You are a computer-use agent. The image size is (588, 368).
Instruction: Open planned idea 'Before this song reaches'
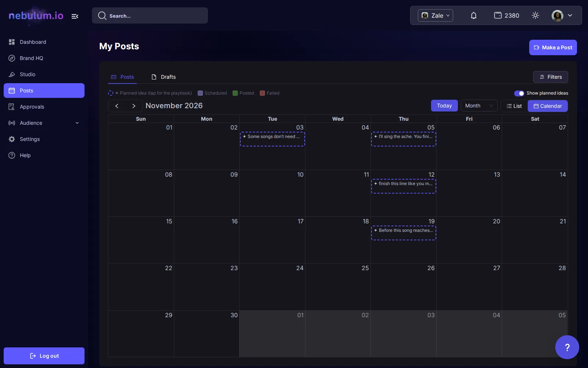coord(404,233)
